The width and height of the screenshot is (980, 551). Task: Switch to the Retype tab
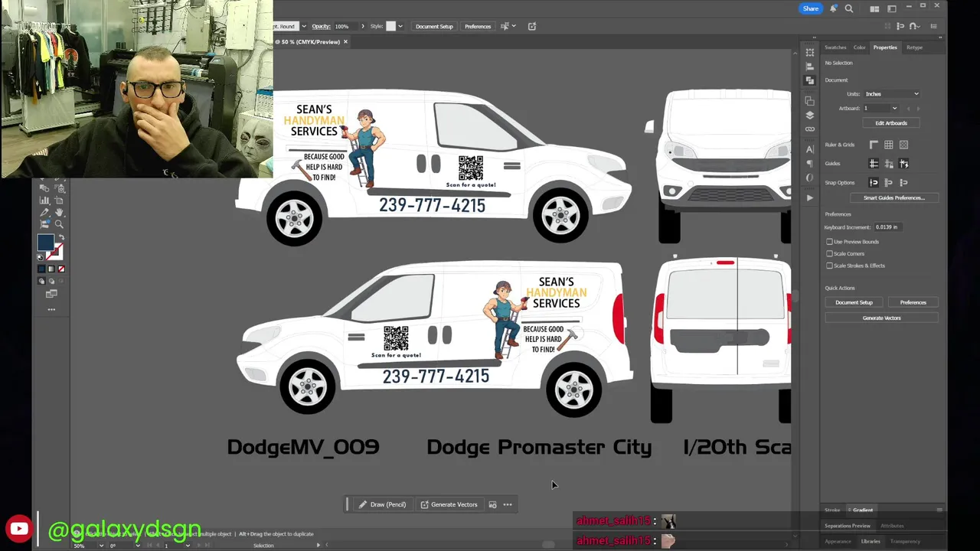coord(915,47)
